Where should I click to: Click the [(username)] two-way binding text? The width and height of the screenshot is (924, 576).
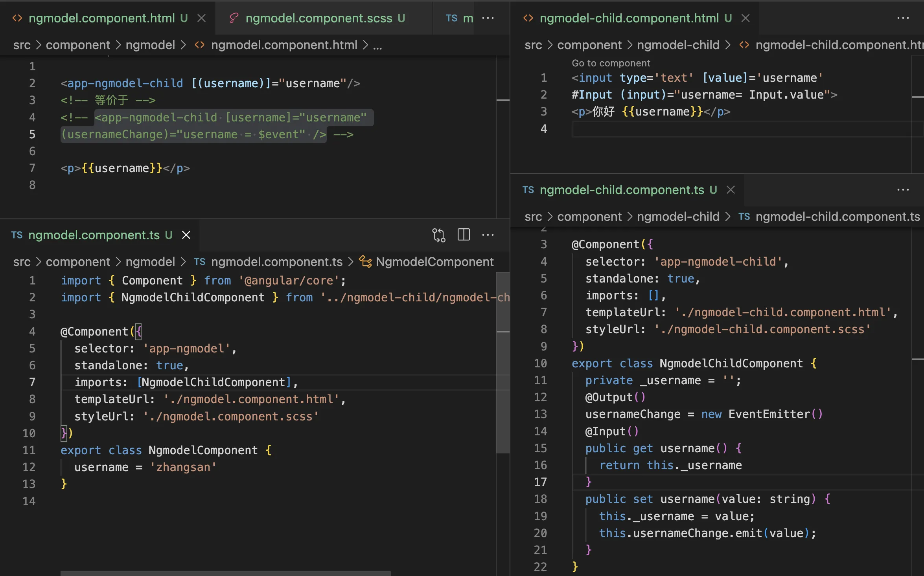[231, 83]
